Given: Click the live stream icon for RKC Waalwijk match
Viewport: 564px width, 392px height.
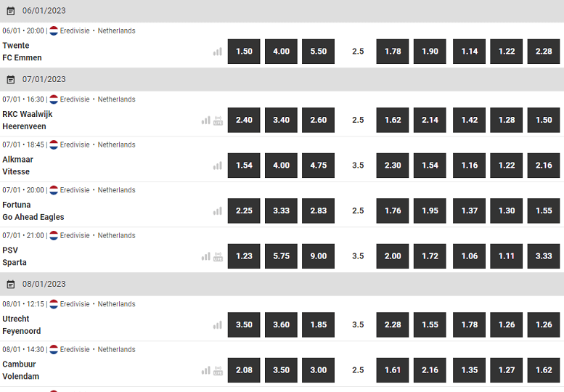Looking at the screenshot, I should 218,120.
